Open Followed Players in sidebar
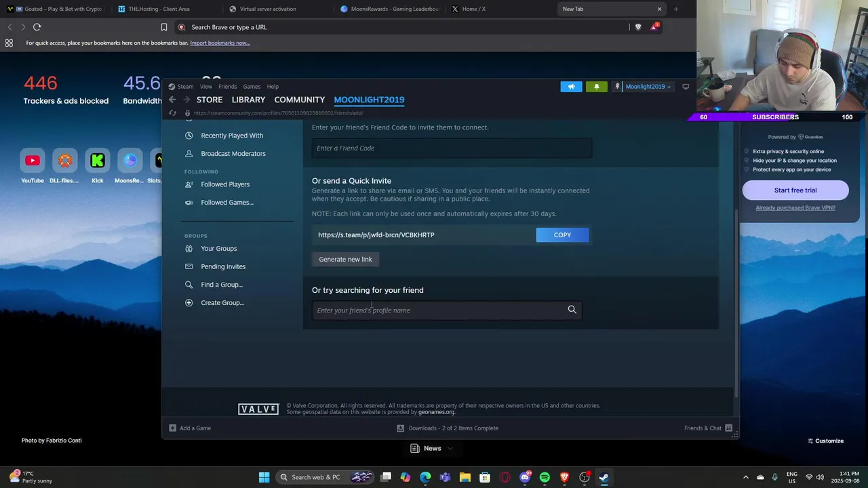The image size is (868, 488). pyautogui.click(x=224, y=184)
